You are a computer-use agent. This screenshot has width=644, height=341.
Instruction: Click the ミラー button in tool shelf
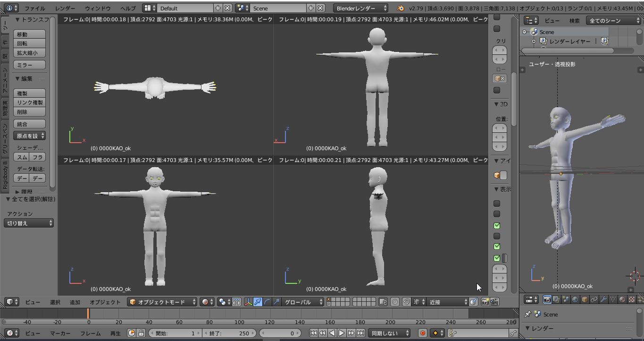[30, 65]
